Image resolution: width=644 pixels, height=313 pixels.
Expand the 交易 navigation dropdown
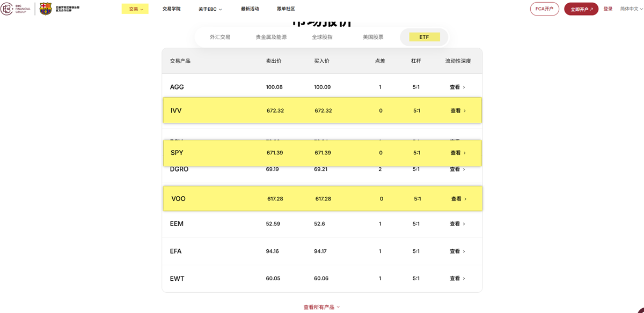pos(135,9)
